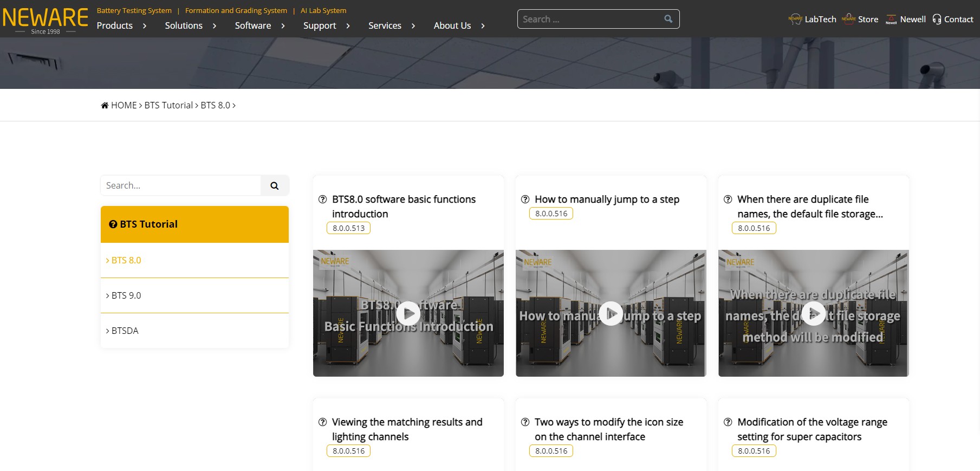
Task: Play the How to manually jump to a step video
Action: click(x=611, y=313)
